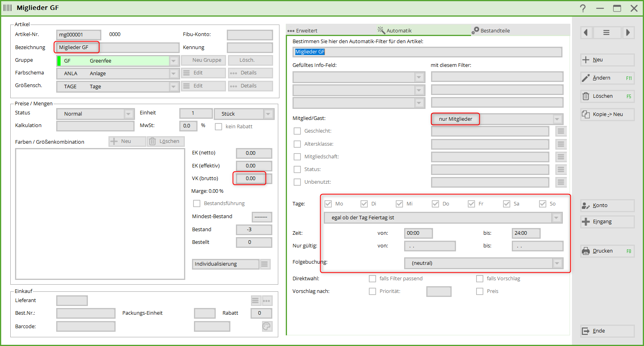Switch to the Erweitert tab

[303, 30]
